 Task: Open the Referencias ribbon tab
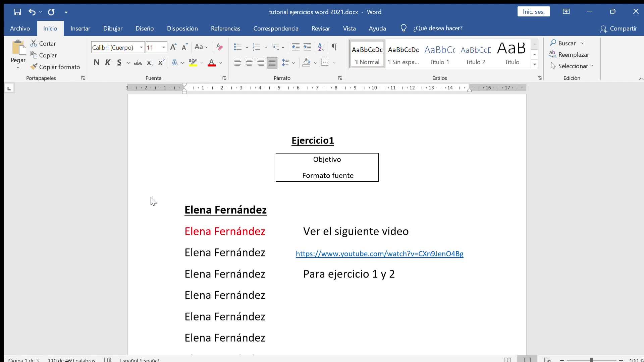(225, 28)
